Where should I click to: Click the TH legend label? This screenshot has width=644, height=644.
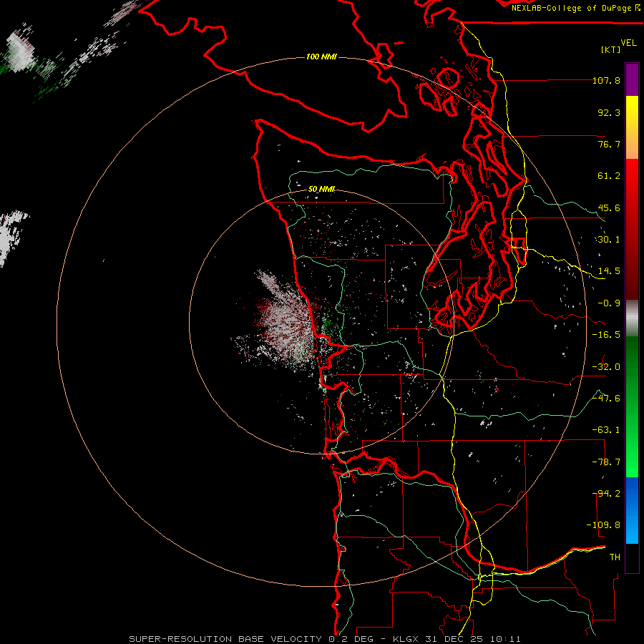(x=615, y=557)
